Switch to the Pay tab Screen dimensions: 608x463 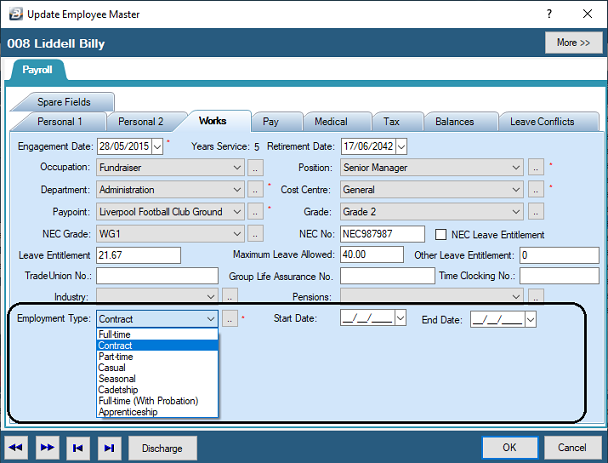click(271, 121)
